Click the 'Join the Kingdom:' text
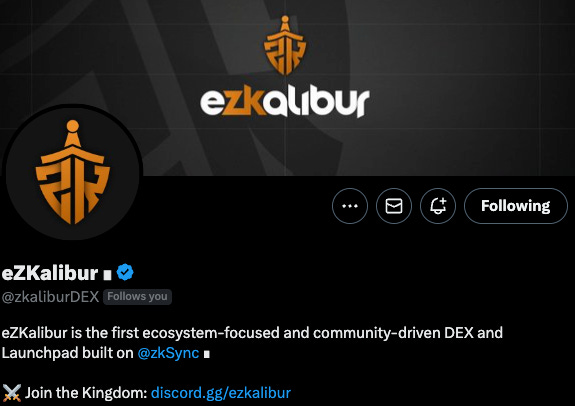This screenshot has width=575, height=406. (86, 392)
